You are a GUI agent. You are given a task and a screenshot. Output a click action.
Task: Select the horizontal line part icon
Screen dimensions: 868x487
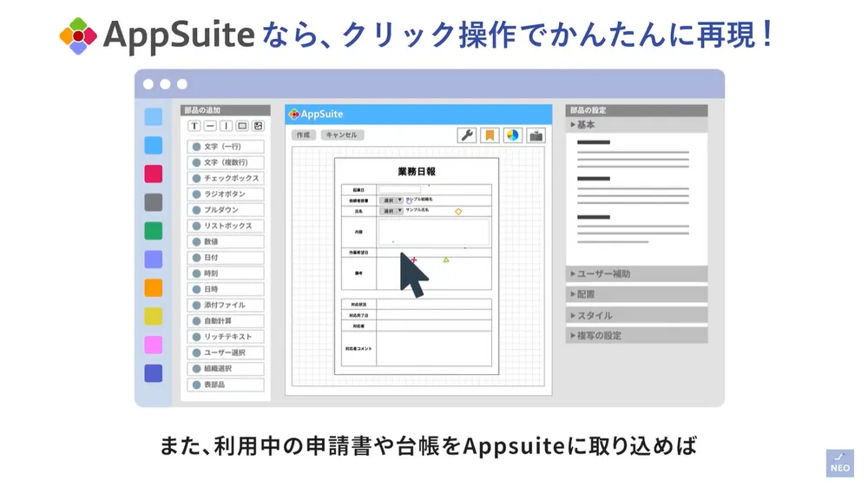point(210,126)
